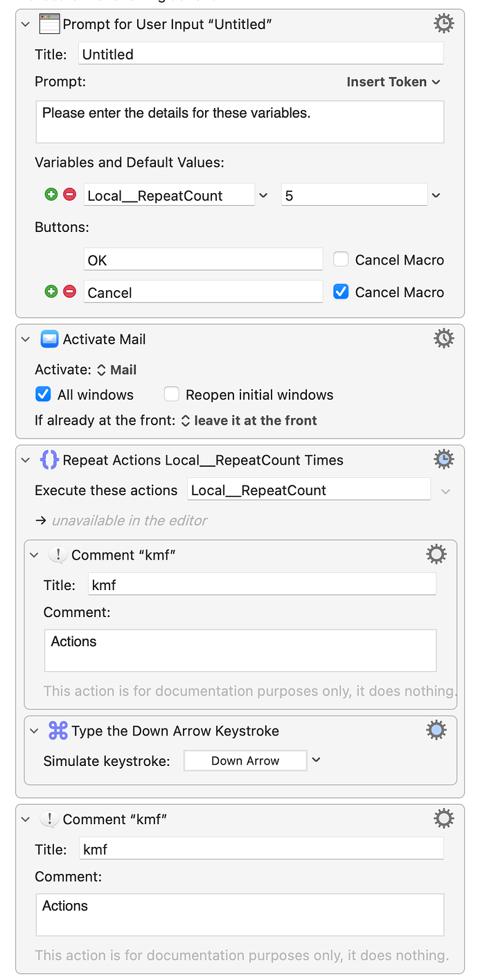This screenshot has width=478, height=980.
Task: Open gear menu for Activate Mail action
Action: click(x=443, y=339)
